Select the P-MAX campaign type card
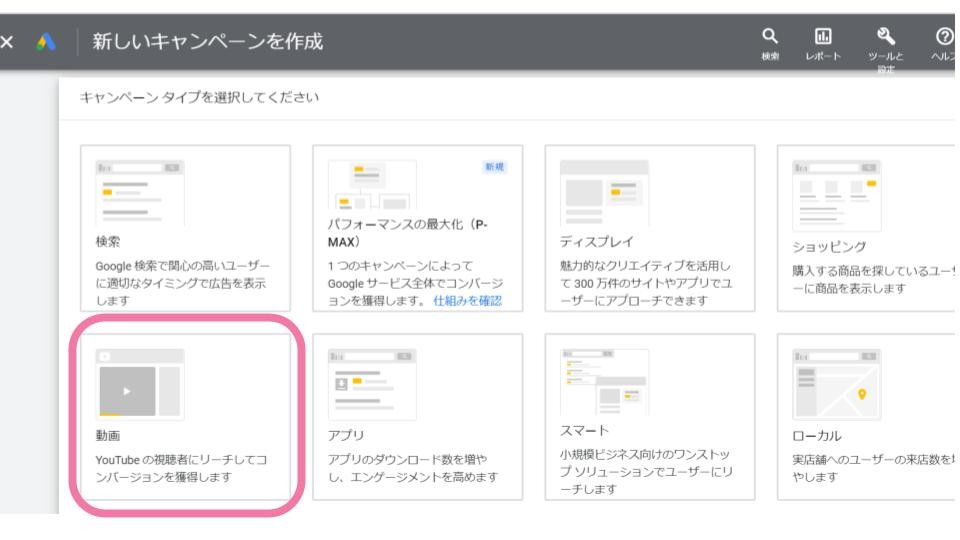960x540 pixels. coord(418,228)
